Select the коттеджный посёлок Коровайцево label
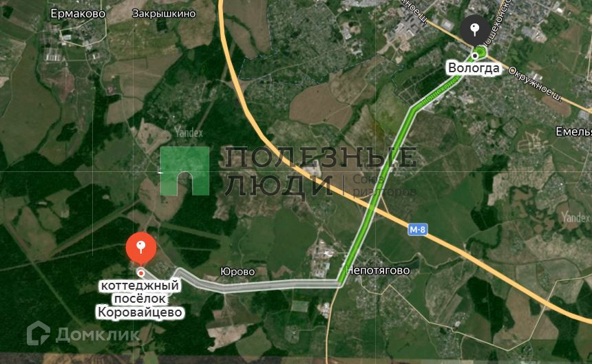The height and width of the screenshot is (364, 592). [140, 299]
